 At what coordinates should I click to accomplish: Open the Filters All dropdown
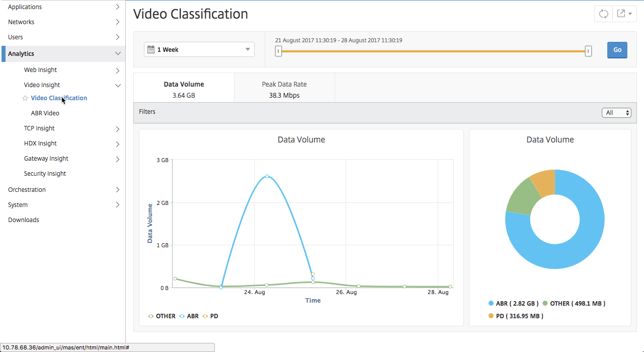(616, 113)
